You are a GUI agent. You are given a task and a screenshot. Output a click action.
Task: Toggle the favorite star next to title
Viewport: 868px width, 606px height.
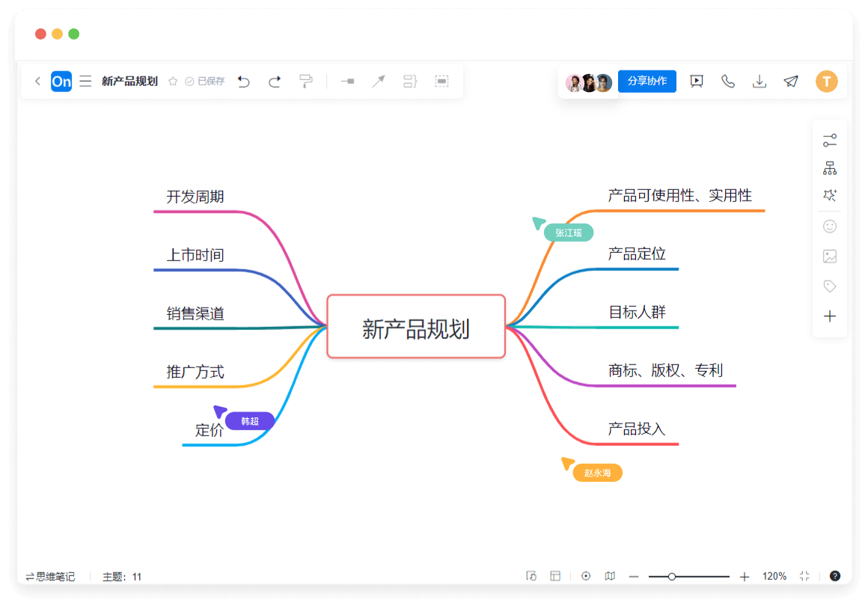point(173,82)
